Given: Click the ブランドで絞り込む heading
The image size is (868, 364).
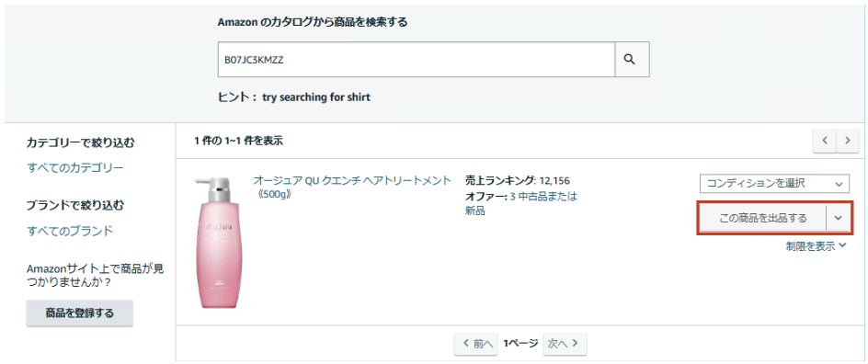Looking at the screenshot, I should 75,206.
